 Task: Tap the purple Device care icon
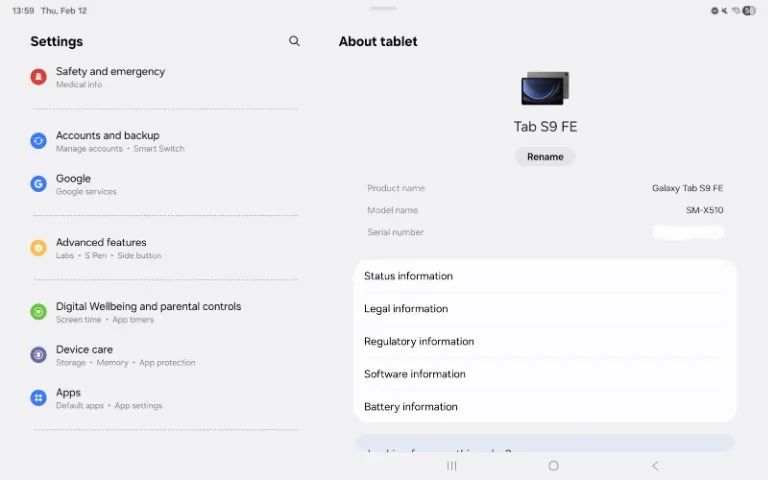[x=39, y=355]
